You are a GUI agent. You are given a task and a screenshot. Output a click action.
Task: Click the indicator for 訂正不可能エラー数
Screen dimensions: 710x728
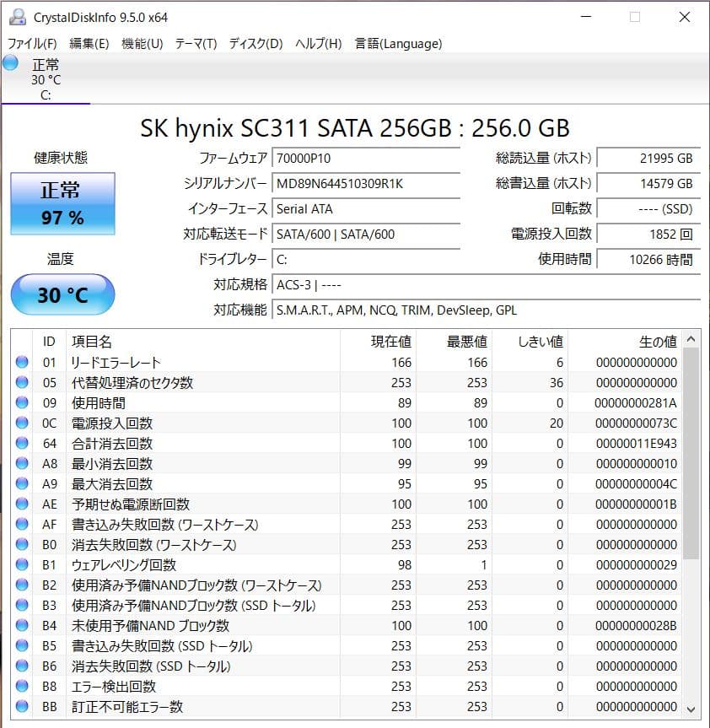pos(21,707)
